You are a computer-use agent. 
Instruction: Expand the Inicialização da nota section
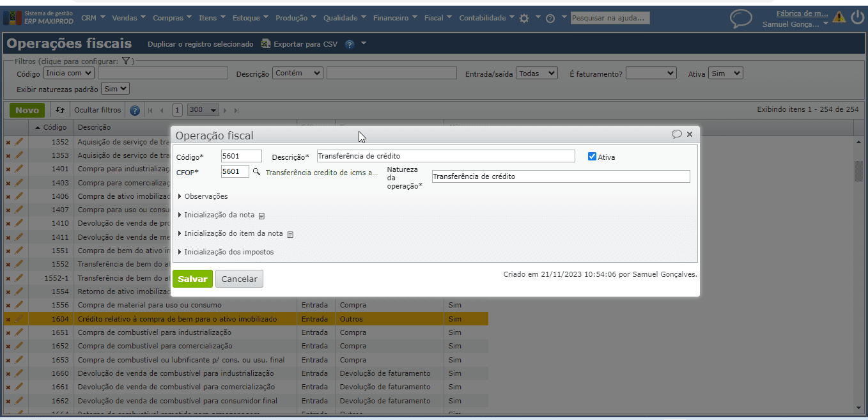216,215
